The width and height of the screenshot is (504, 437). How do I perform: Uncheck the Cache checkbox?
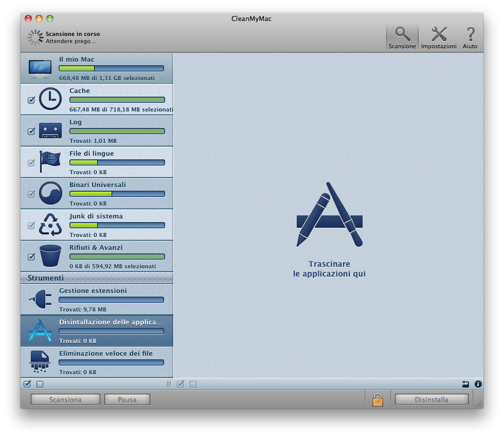pos(31,100)
